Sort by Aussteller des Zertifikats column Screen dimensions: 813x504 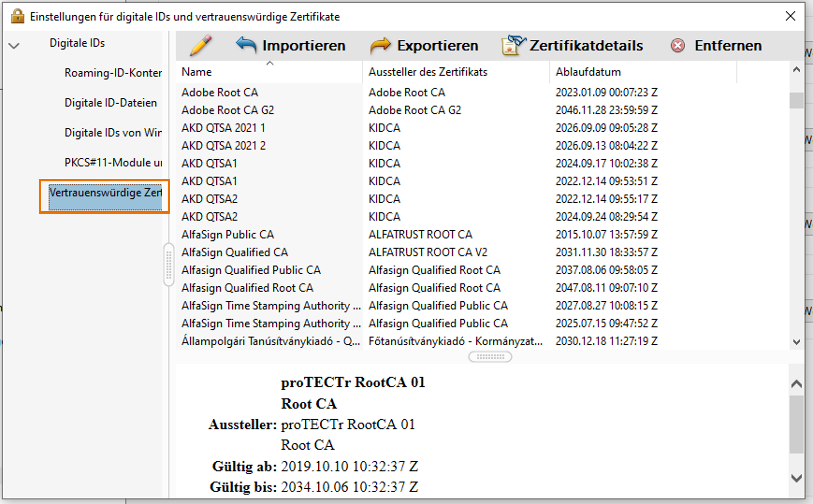(x=427, y=72)
